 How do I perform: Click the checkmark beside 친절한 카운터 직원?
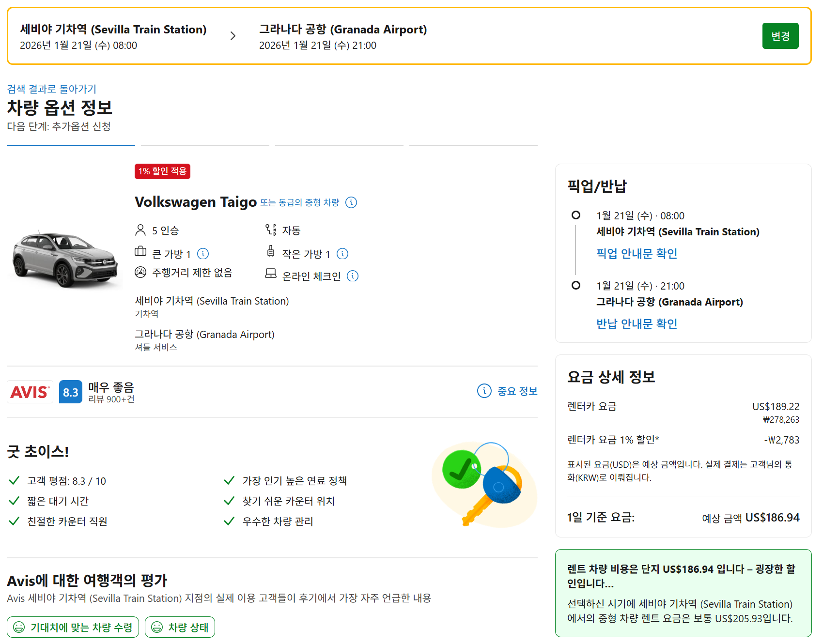[14, 521]
